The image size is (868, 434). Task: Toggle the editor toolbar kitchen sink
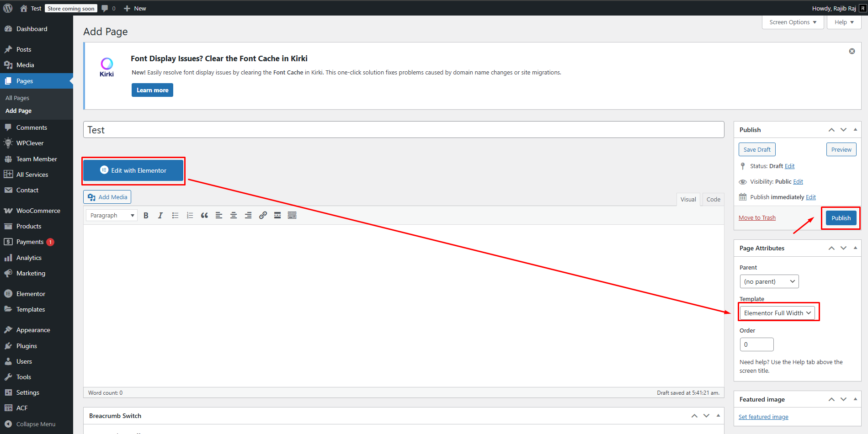(292, 215)
